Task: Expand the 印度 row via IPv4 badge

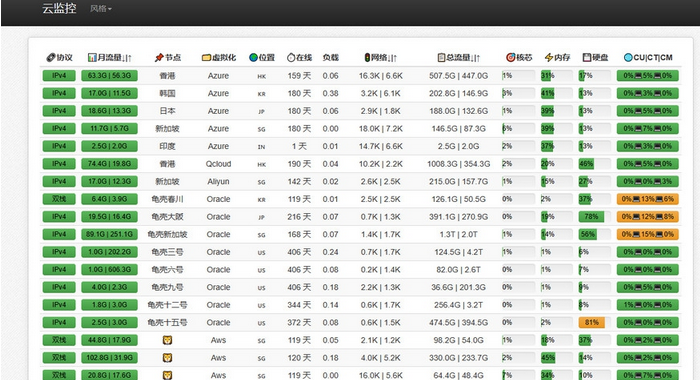Action: coord(59,146)
